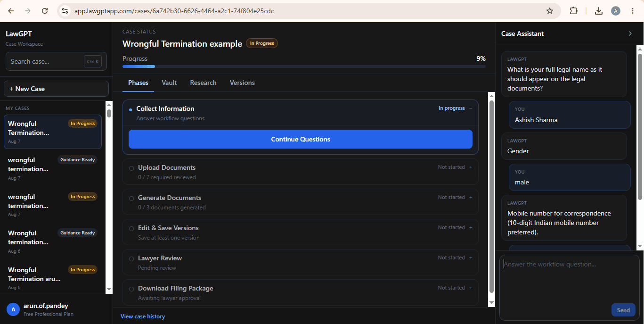
Task: Click '0 / 3 documents generated' text
Action: point(172,208)
